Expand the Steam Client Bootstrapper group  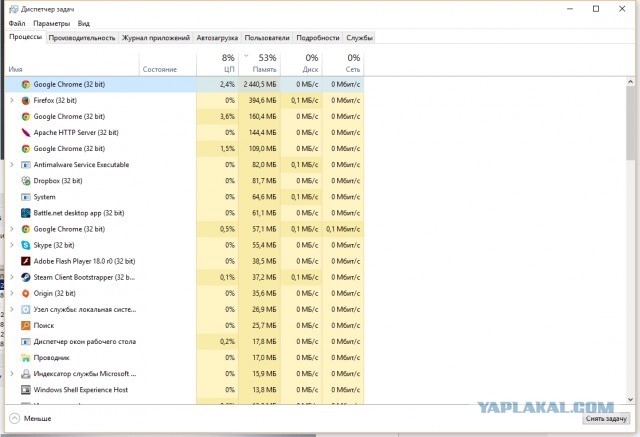[12, 277]
